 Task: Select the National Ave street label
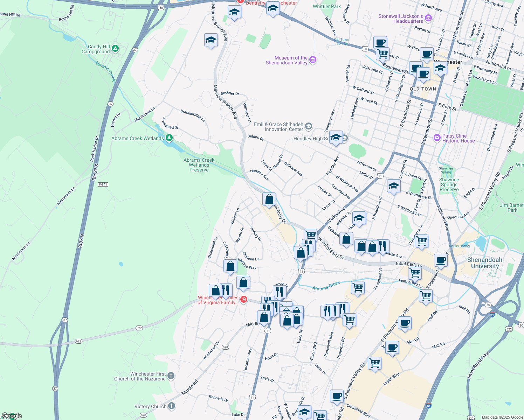pos(498,65)
